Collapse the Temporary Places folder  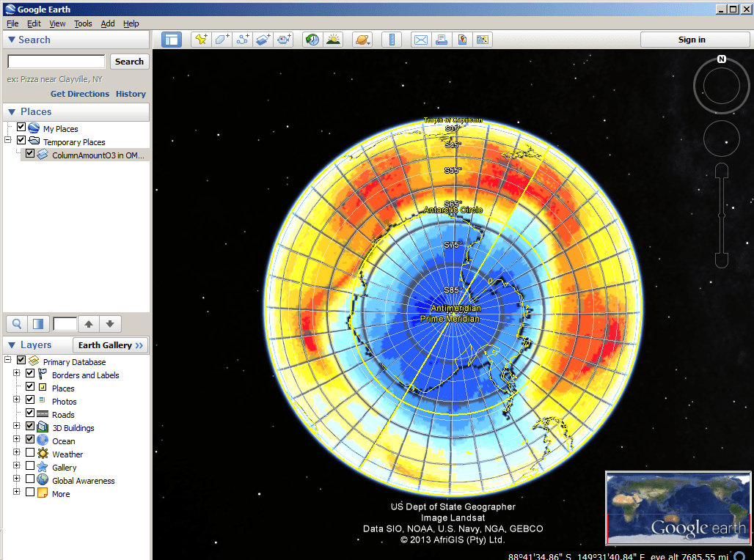[7, 139]
